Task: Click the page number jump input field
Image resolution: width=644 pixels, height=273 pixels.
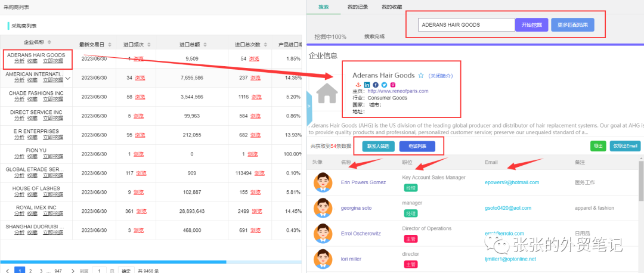Action: (x=99, y=271)
